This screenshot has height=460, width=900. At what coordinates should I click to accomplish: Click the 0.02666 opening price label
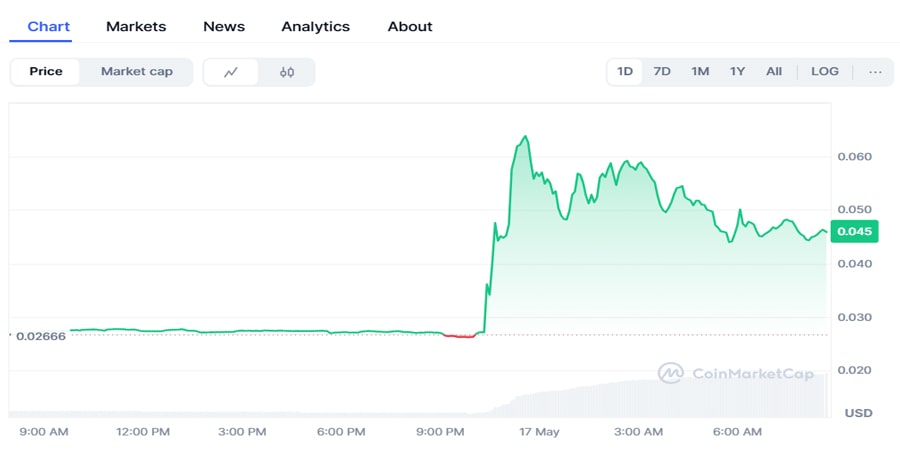tap(41, 337)
